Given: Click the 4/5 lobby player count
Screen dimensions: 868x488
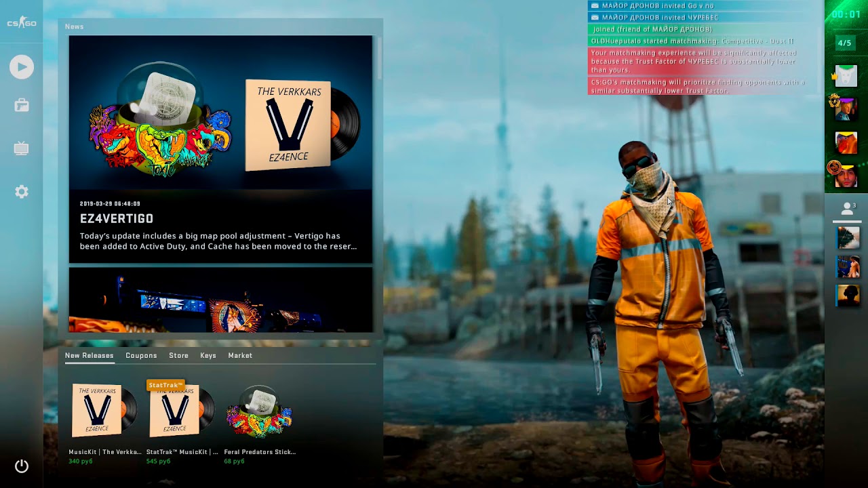Looking at the screenshot, I should click(845, 43).
